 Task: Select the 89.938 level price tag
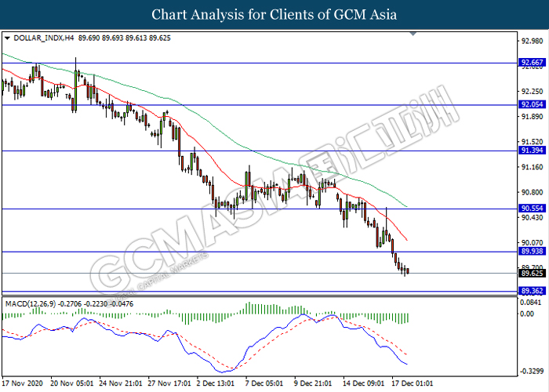(x=532, y=252)
